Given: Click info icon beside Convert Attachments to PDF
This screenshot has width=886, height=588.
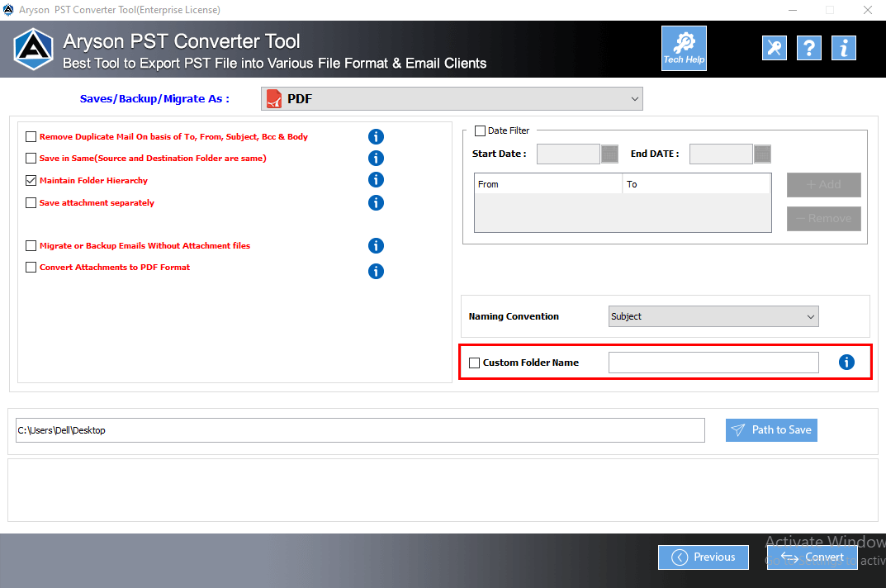Looking at the screenshot, I should (376, 271).
